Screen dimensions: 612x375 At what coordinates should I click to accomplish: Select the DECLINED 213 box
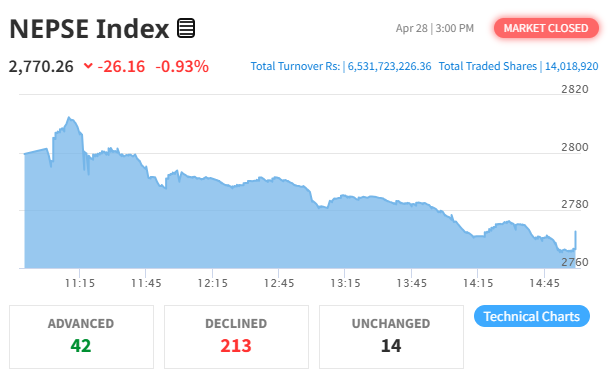236,337
